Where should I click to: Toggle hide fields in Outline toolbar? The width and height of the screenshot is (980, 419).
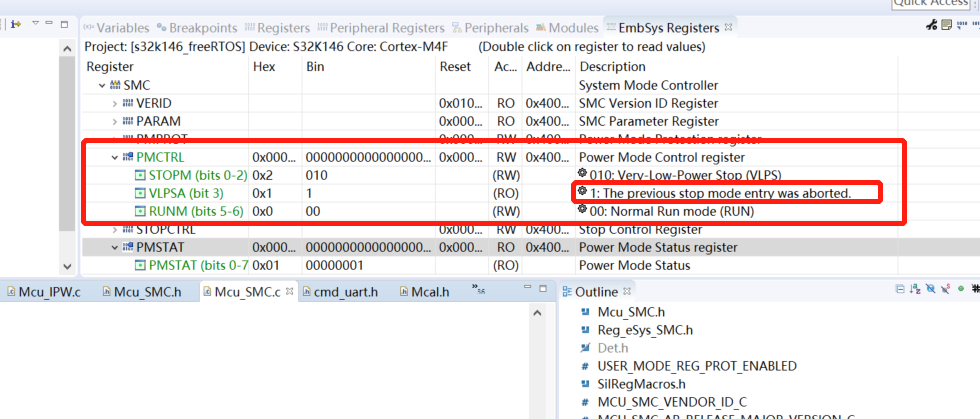click(x=931, y=290)
